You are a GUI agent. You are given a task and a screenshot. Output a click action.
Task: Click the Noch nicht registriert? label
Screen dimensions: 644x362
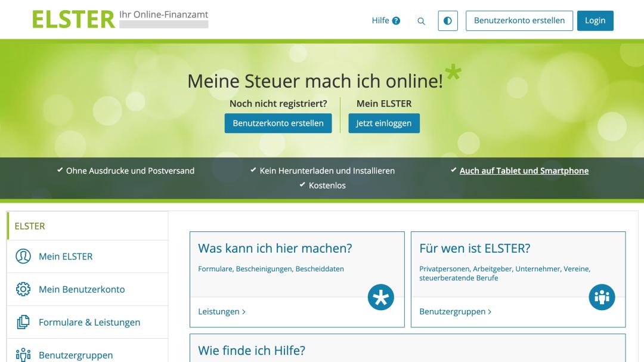click(x=278, y=104)
